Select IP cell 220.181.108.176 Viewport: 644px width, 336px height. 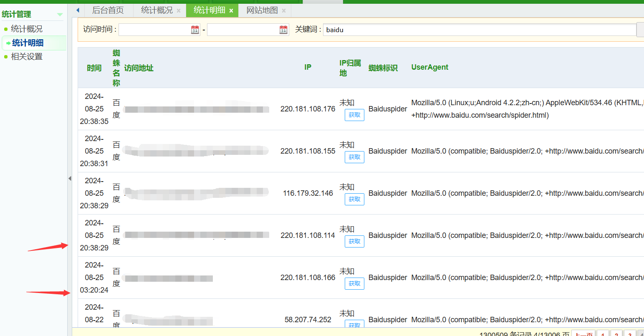[x=308, y=109]
